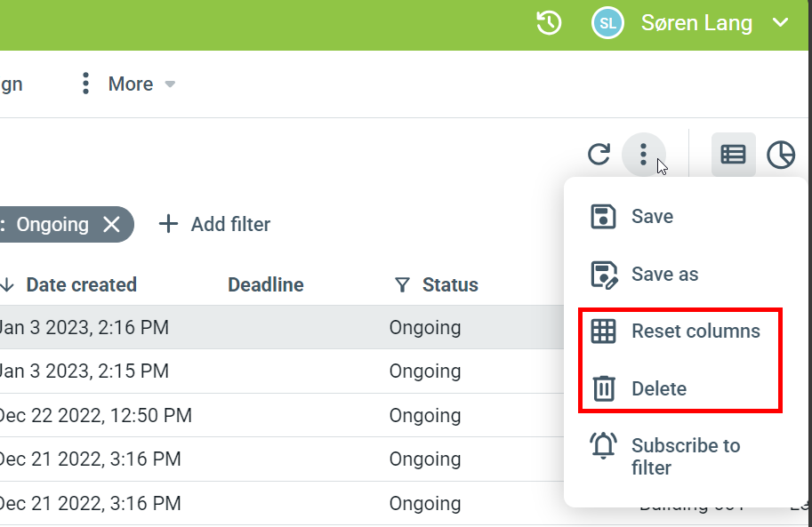Switch to pie chart view
Viewport: 812px width, 527px height.
click(x=780, y=155)
